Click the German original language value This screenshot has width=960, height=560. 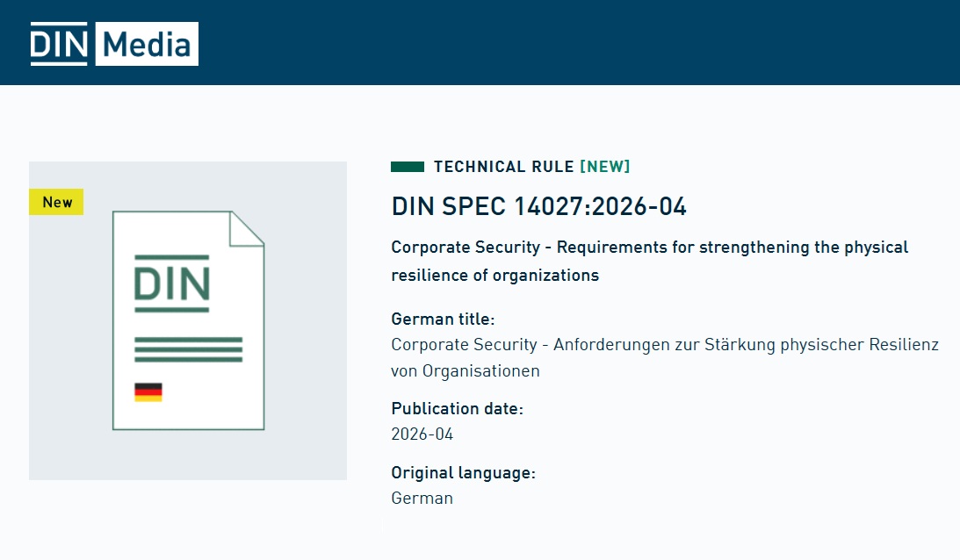422,499
